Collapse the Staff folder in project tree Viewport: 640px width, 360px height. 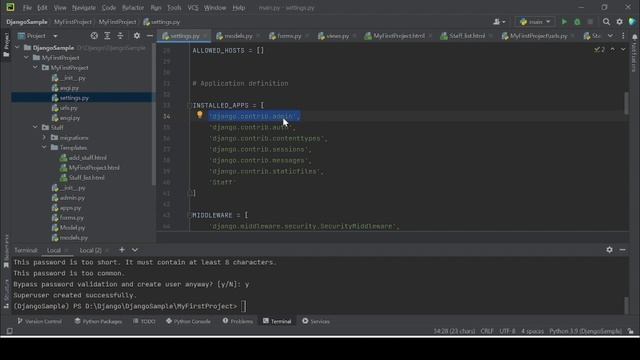coord(36,127)
